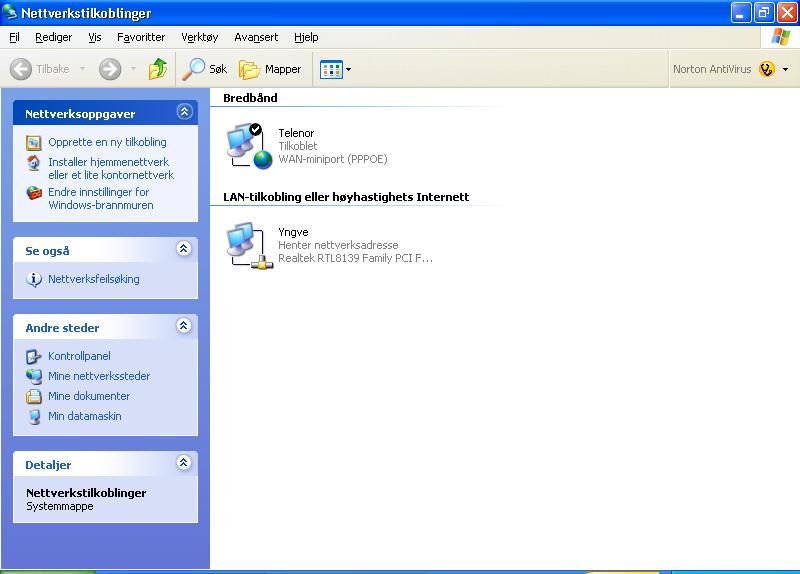This screenshot has height=574, width=800.
Task: Open the Søk search magnifier icon
Action: tap(193, 69)
